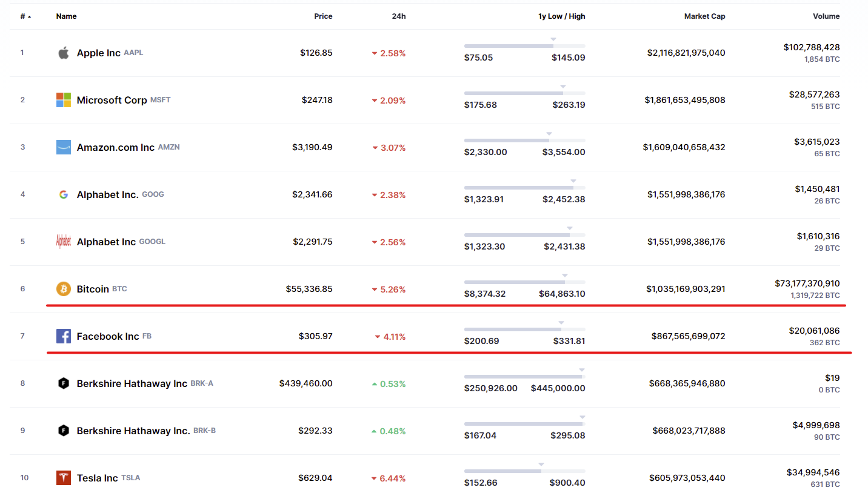Sort by the Market Cap column header

[704, 16]
